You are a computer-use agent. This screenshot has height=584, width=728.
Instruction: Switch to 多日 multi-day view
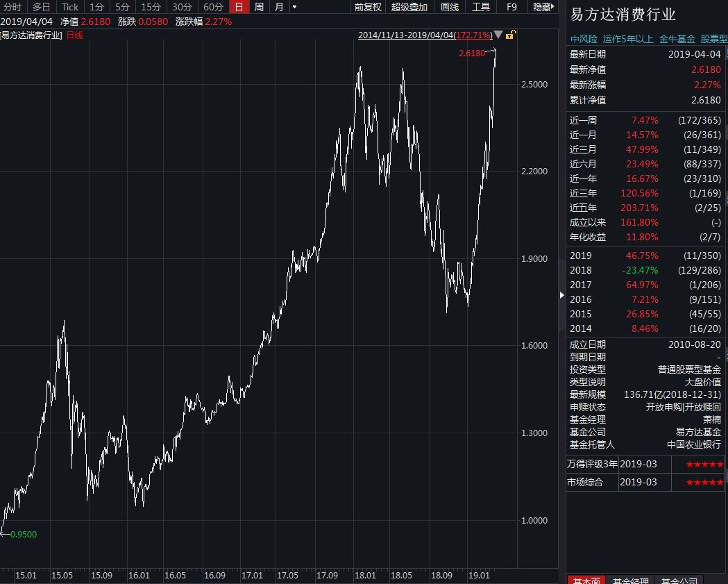coord(41,7)
